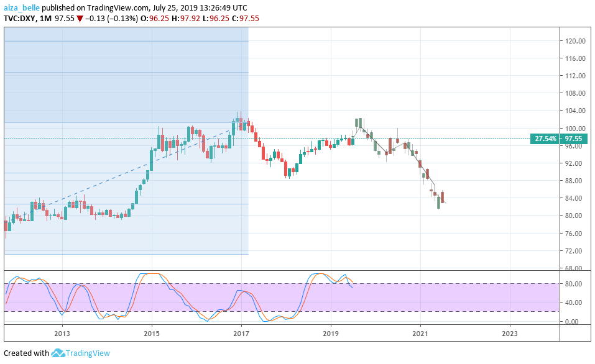Click the 1M timeframe label

point(45,18)
